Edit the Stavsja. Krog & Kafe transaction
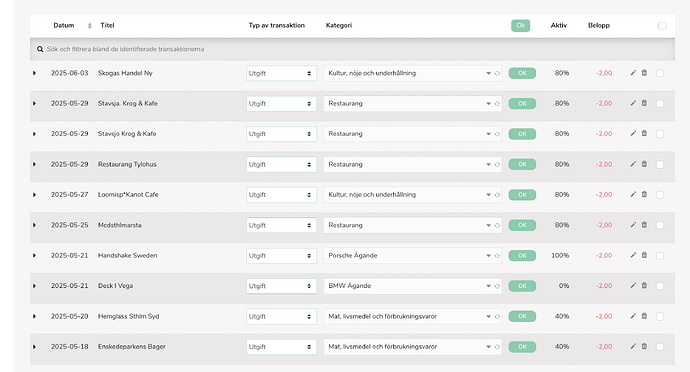This screenshot has width=690, height=372. tap(633, 103)
